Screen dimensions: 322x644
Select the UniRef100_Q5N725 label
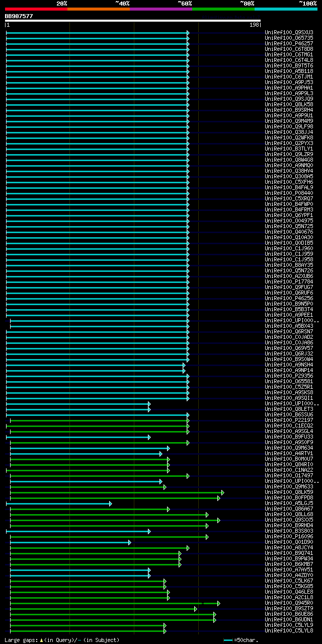pos(289,226)
